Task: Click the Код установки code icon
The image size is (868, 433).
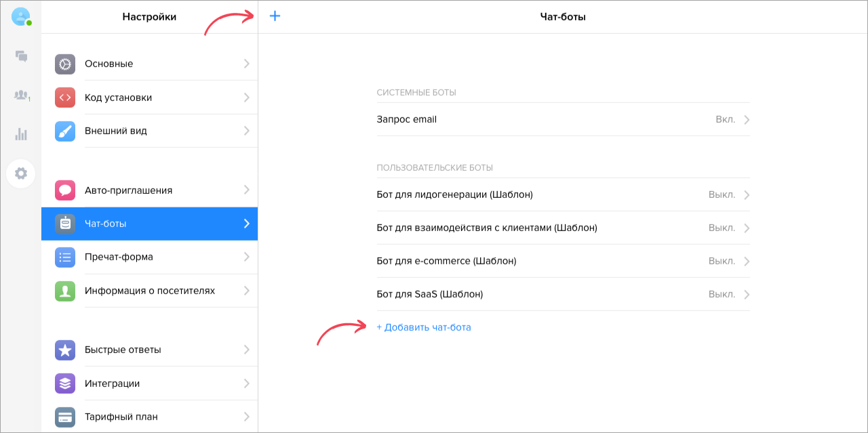Action: pyautogui.click(x=65, y=98)
